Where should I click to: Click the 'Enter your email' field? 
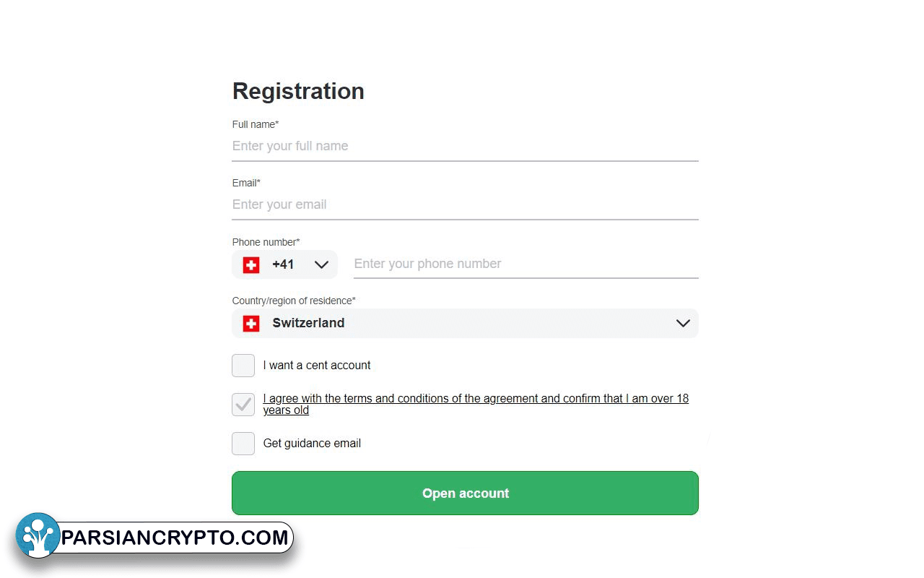pos(465,204)
